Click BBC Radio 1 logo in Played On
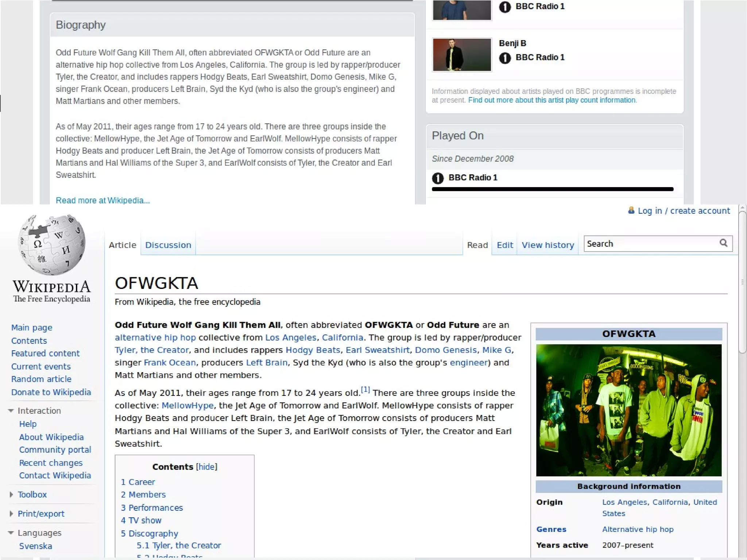Viewport: 747px width, 560px height. tap(438, 178)
